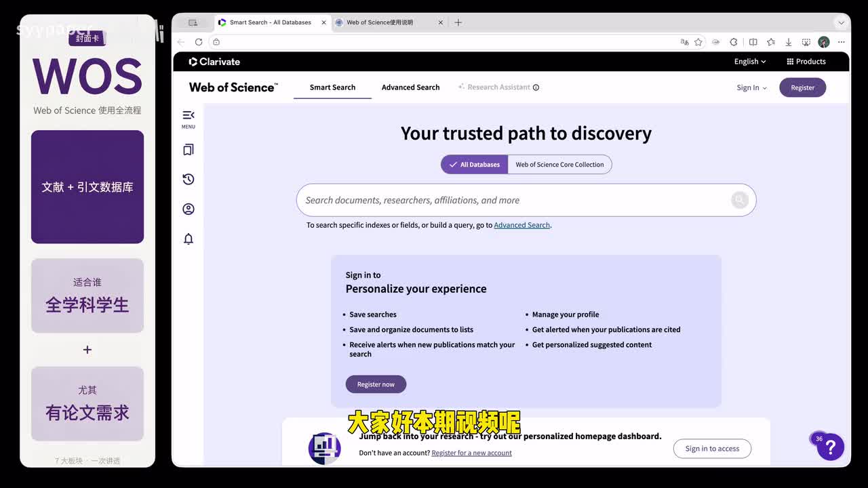Image resolution: width=868 pixels, height=488 pixels.
Task: Open the tab actions icon left of tabs
Action: pos(193,22)
